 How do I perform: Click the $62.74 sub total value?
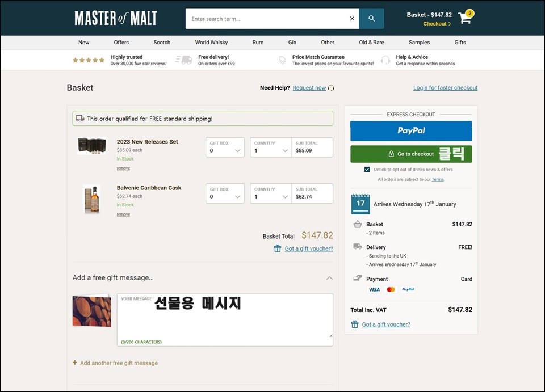click(304, 196)
